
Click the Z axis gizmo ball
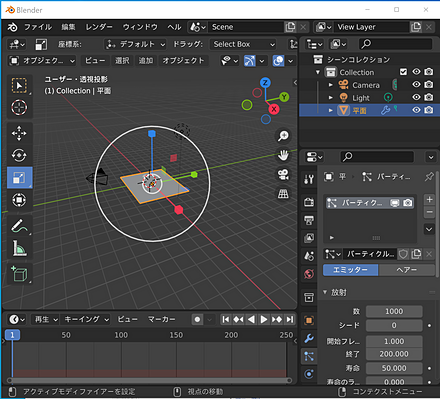[x=265, y=83]
